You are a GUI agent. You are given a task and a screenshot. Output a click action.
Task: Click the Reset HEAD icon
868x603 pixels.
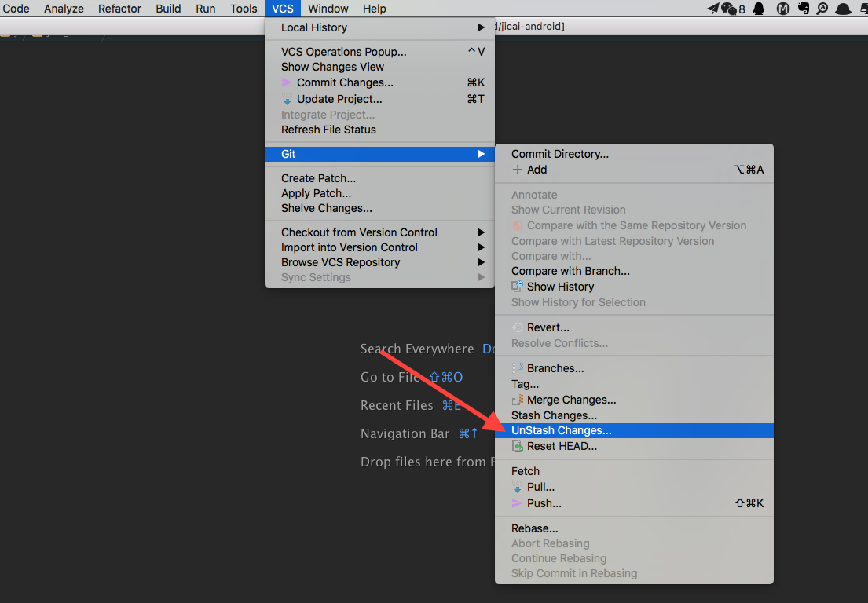517,447
